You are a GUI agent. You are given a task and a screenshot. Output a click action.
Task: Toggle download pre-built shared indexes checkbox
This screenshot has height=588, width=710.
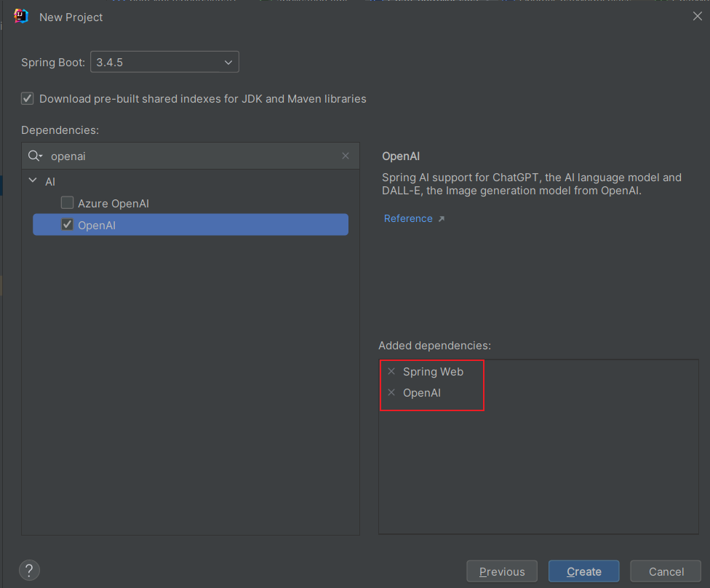pyautogui.click(x=27, y=98)
